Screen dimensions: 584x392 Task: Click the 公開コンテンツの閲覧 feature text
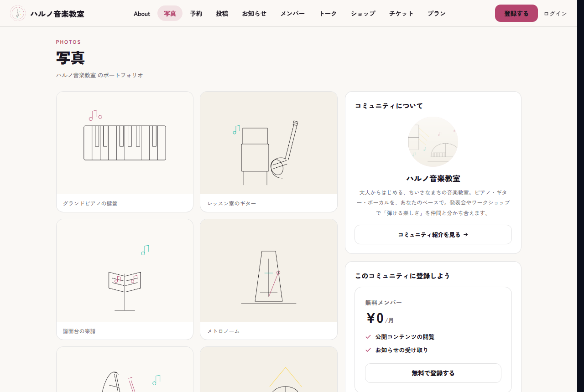point(405,337)
